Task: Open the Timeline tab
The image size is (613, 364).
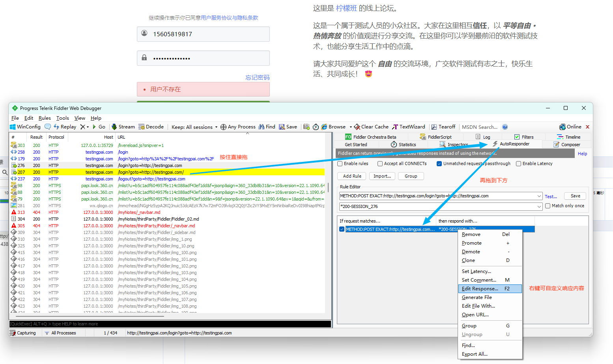Action: pyautogui.click(x=569, y=137)
